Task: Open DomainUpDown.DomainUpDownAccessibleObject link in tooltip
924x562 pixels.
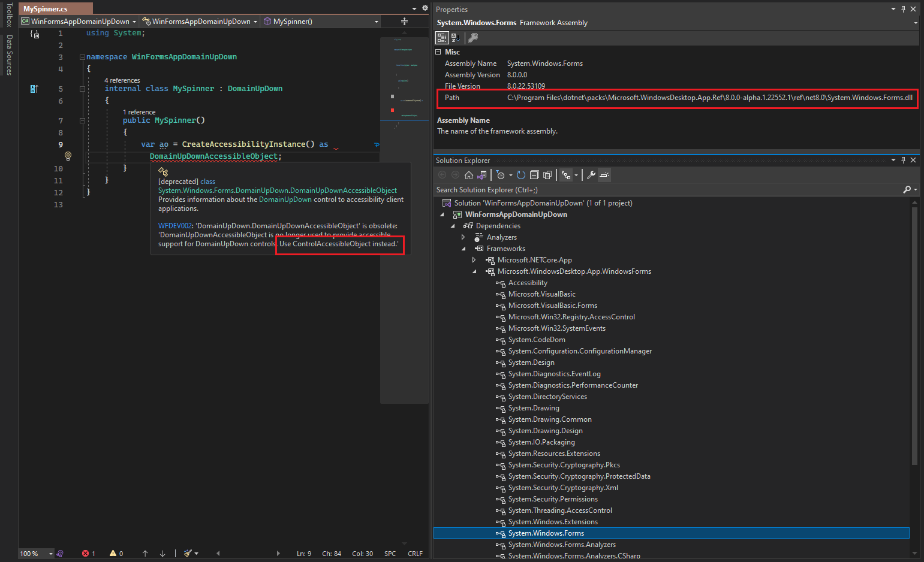Action: point(278,191)
